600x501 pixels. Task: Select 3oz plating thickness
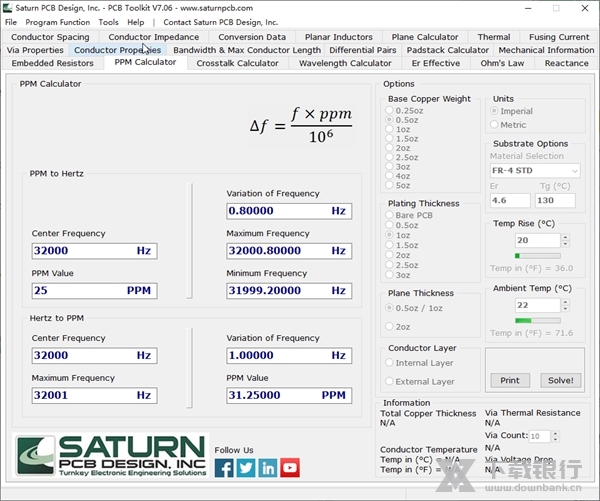point(389,275)
